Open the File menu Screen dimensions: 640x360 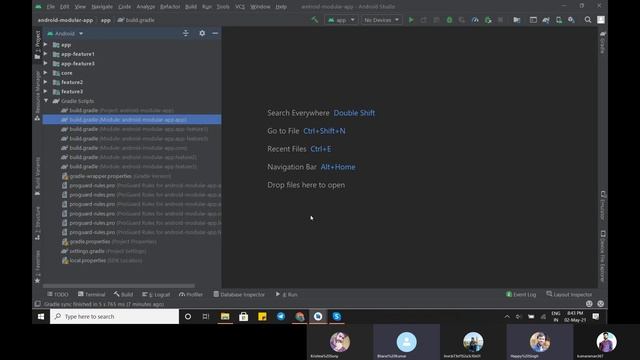[x=51, y=7]
